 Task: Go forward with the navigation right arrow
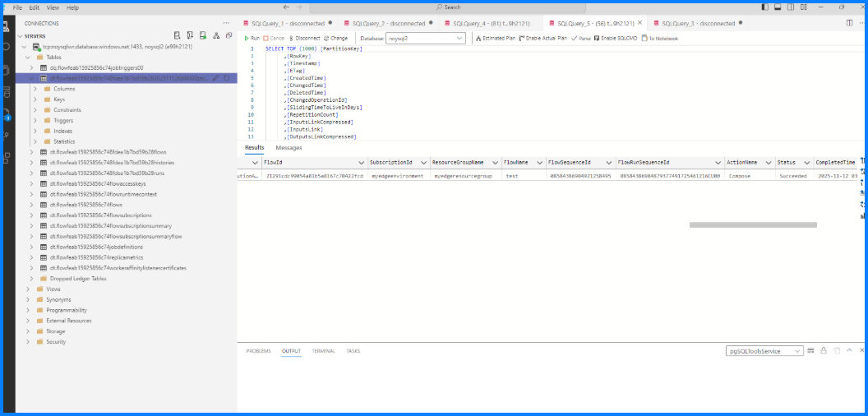[x=299, y=7]
